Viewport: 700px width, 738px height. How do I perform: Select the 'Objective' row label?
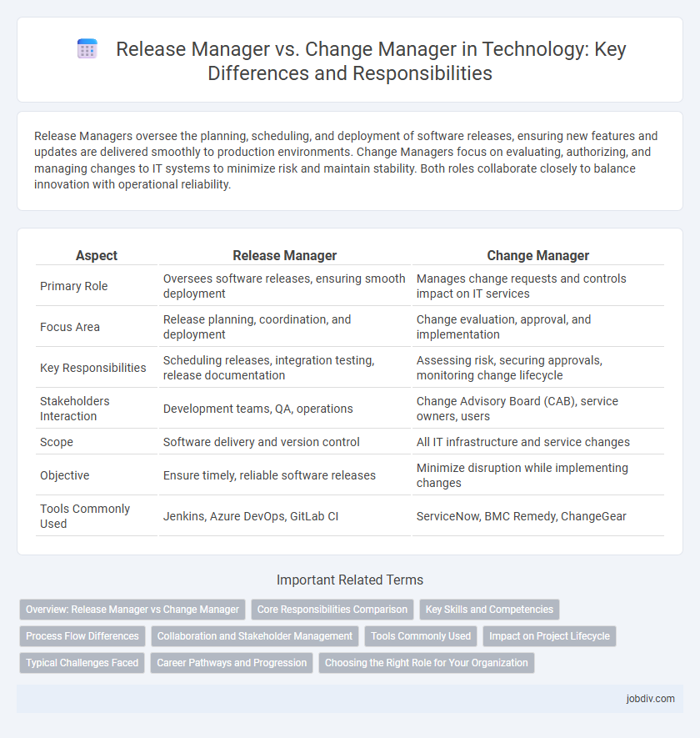tap(64, 475)
